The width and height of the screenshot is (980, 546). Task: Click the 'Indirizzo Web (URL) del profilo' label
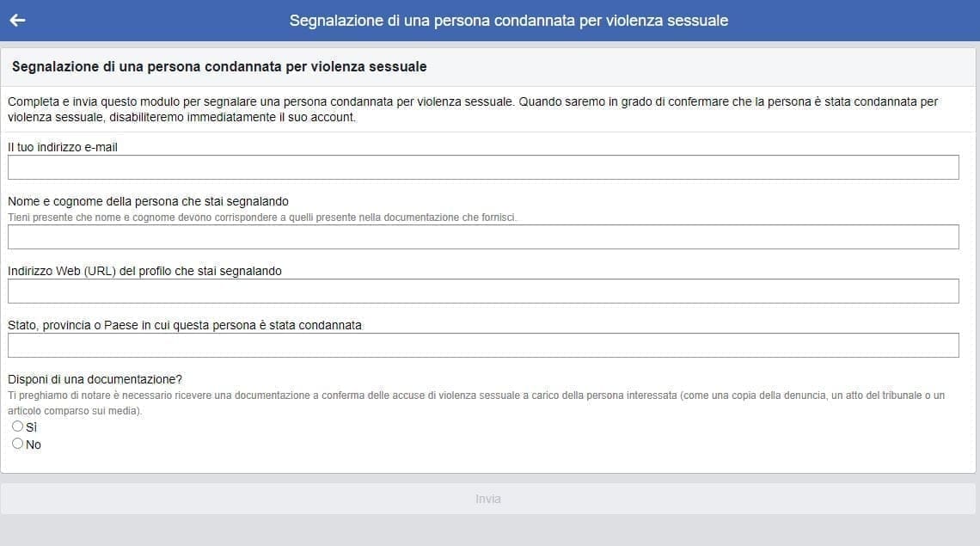145,271
